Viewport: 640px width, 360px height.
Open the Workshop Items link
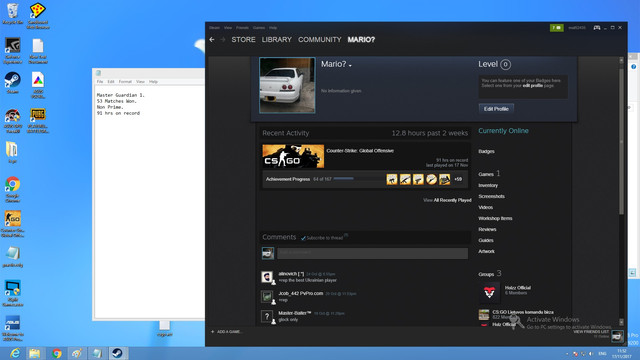tap(495, 218)
